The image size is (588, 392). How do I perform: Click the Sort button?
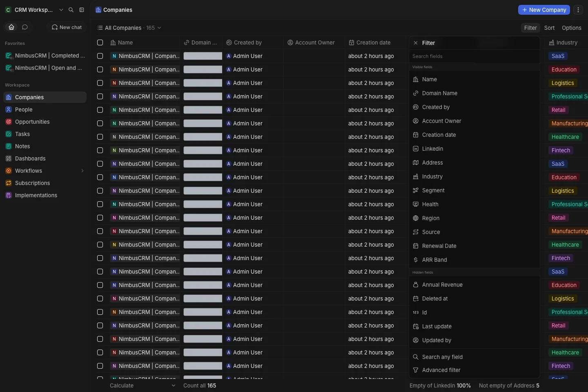[549, 28]
